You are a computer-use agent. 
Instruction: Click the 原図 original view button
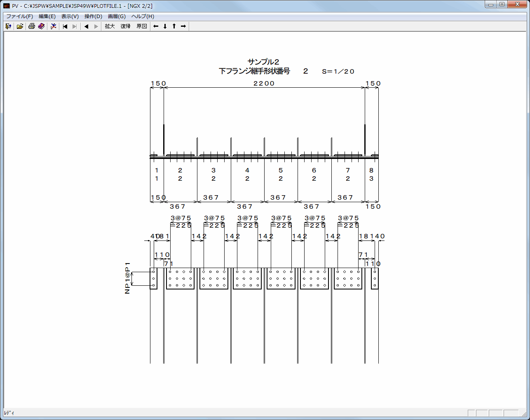tap(142, 26)
